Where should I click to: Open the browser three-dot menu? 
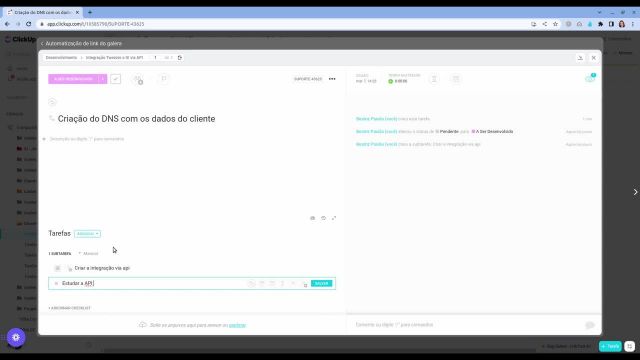click(x=633, y=24)
